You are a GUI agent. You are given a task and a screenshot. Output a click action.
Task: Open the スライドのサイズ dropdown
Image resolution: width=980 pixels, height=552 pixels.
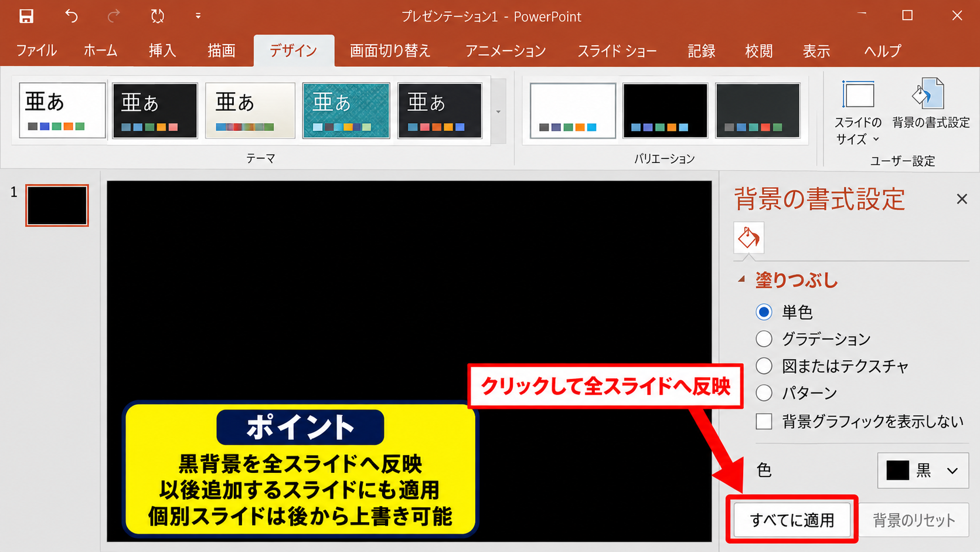[x=857, y=113]
